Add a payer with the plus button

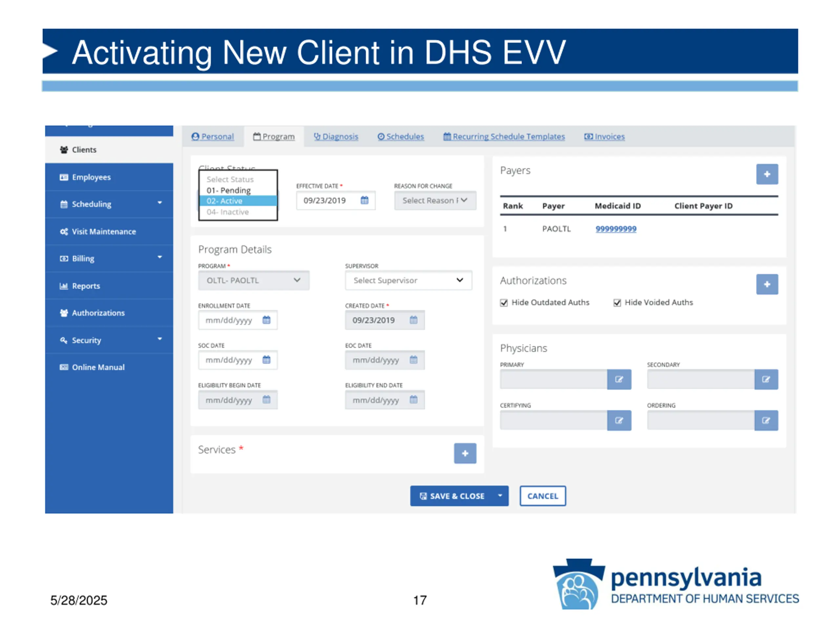point(767,174)
